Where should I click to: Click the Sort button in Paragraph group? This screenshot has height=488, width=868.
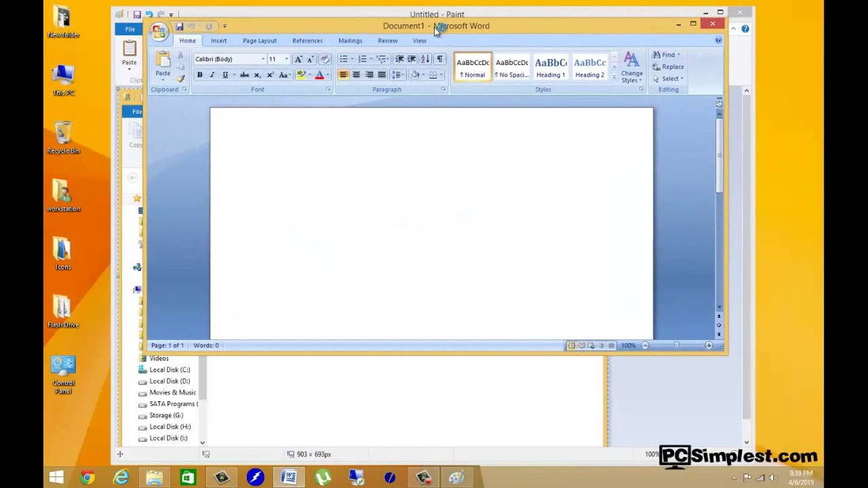(425, 59)
